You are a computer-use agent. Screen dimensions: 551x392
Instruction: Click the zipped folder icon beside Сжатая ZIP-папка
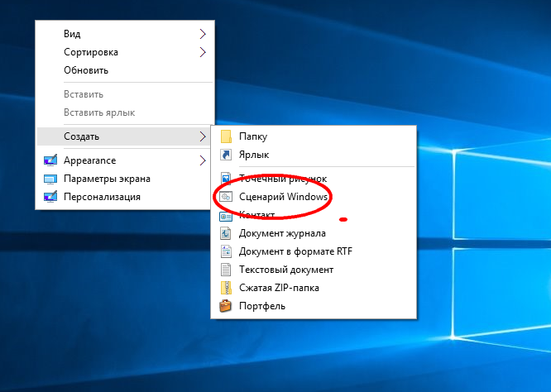[x=226, y=288]
